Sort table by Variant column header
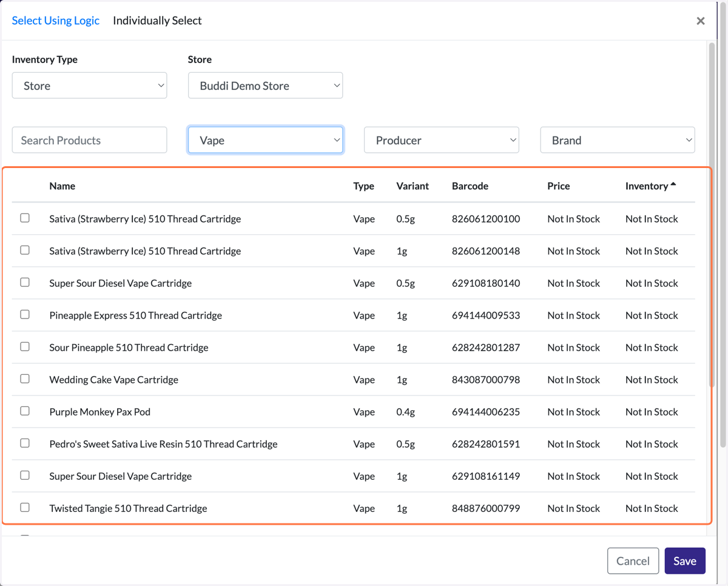The width and height of the screenshot is (728, 586). [413, 186]
